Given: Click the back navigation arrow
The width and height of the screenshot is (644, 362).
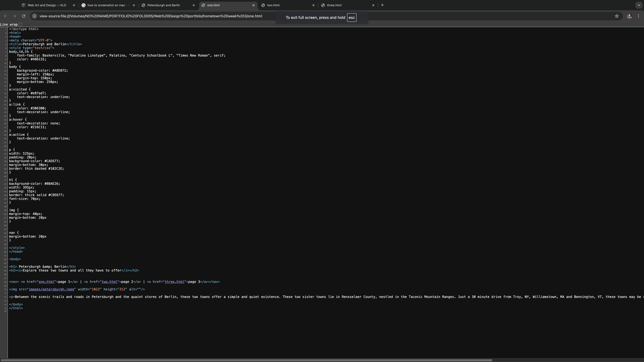Looking at the screenshot, I should tap(6, 16).
